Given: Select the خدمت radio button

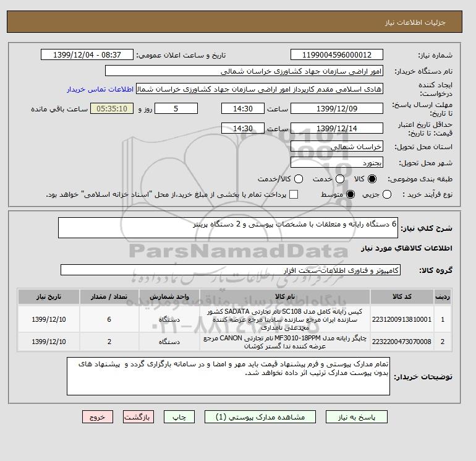Looking at the screenshot, I should (340, 179).
